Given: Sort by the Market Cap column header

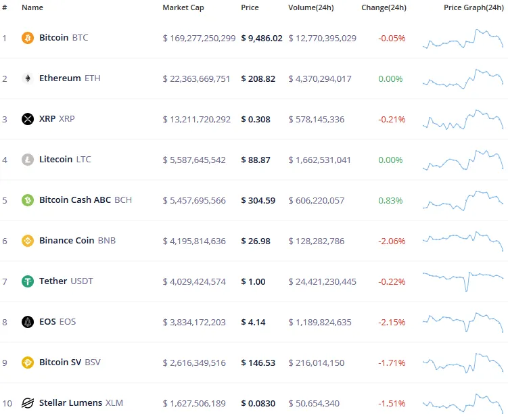Looking at the screenshot, I should pos(183,7).
